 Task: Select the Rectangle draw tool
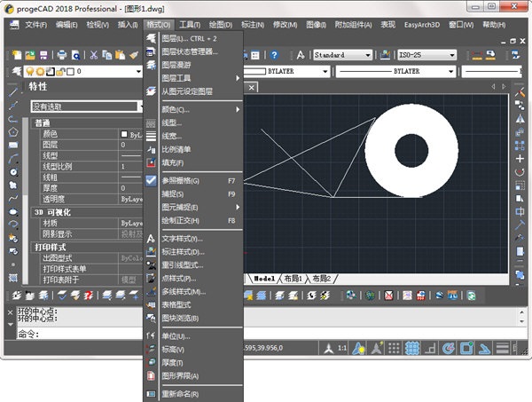click(x=13, y=146)
